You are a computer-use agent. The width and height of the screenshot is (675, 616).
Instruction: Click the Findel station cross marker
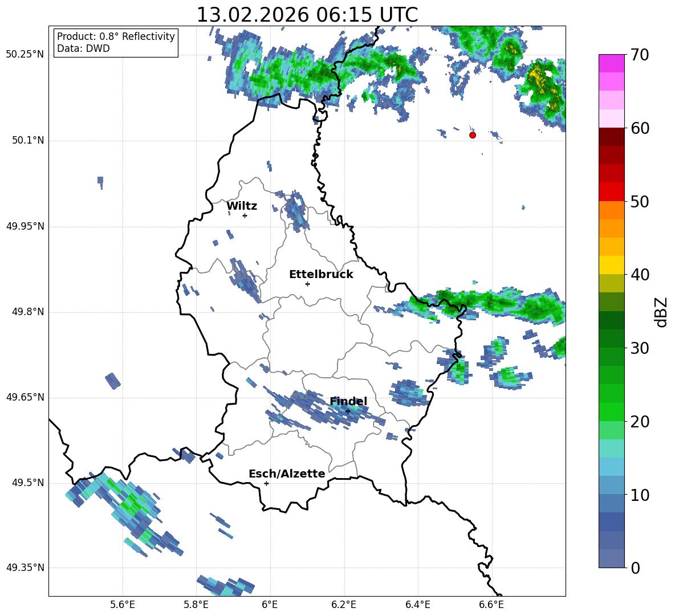[x=348, y=411]
